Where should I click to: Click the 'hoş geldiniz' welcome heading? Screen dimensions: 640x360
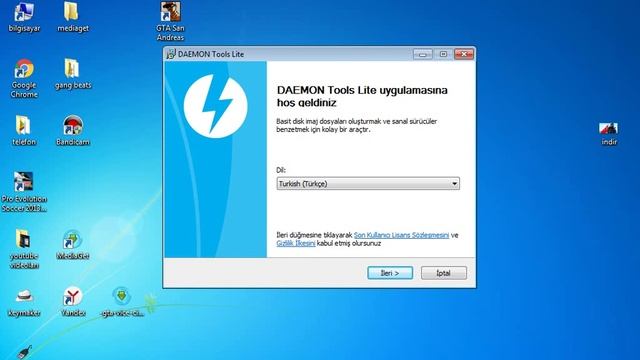(x=307, y=103)
